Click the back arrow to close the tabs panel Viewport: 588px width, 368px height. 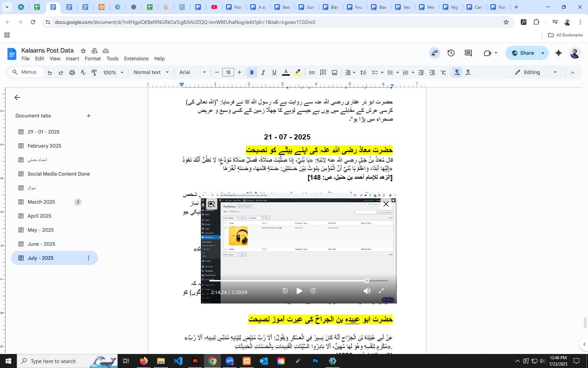coord(17,97)
